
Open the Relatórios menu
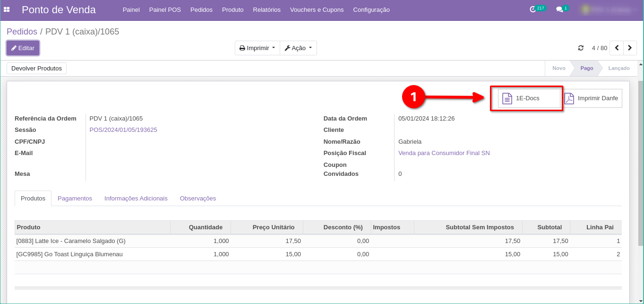tap(266, 10)
